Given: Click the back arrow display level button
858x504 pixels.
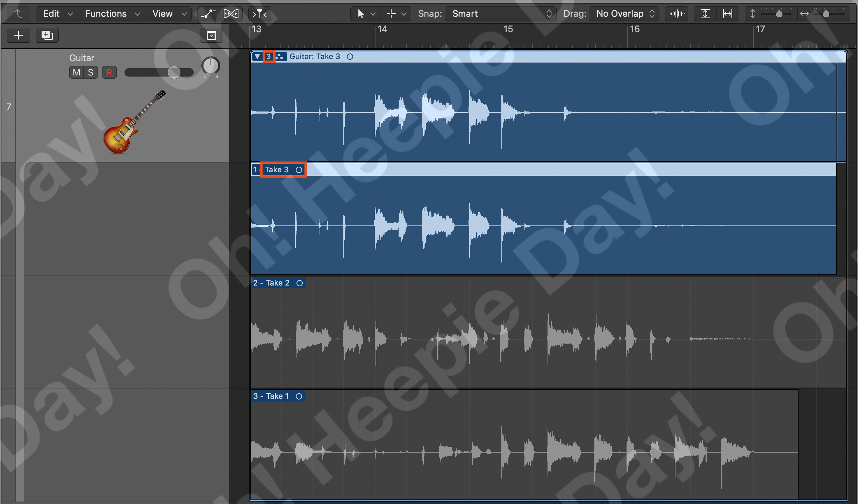Looking at the screenshot, I should click(x=19, y=14).
